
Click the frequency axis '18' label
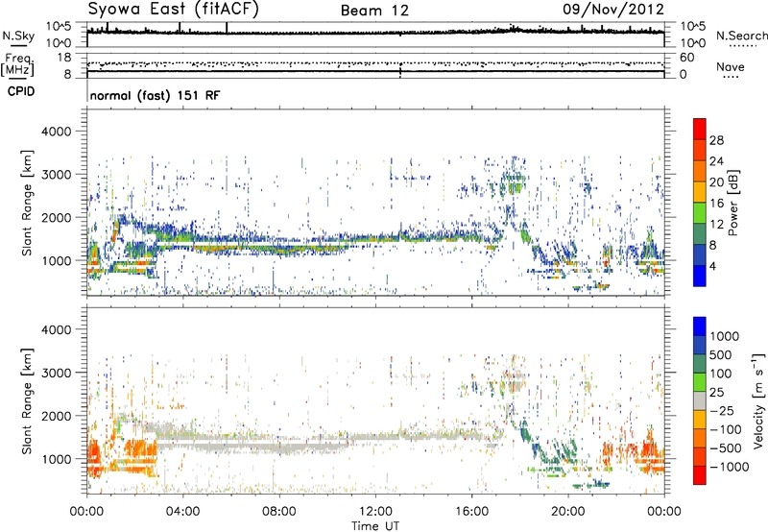pyautogui.click(x=63, y=58)
